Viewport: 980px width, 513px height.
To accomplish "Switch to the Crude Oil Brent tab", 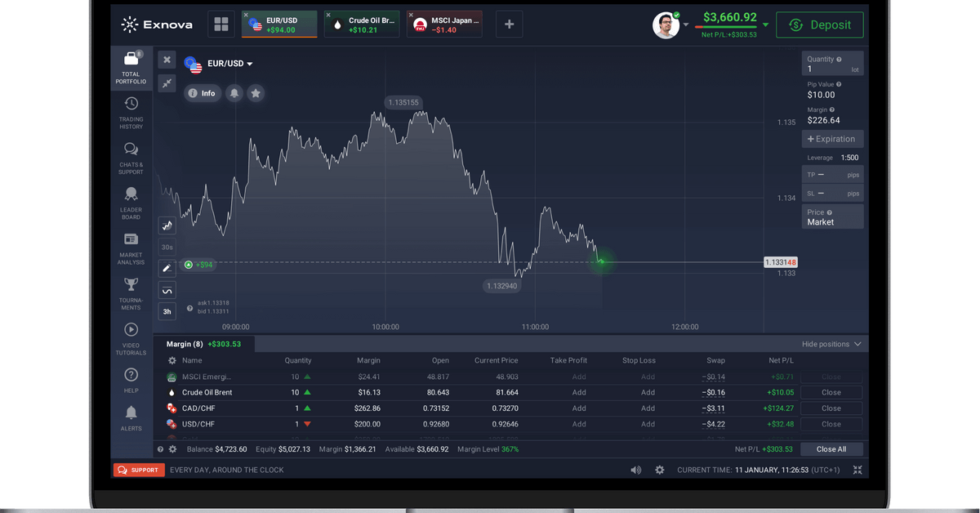I will [361, 24].
